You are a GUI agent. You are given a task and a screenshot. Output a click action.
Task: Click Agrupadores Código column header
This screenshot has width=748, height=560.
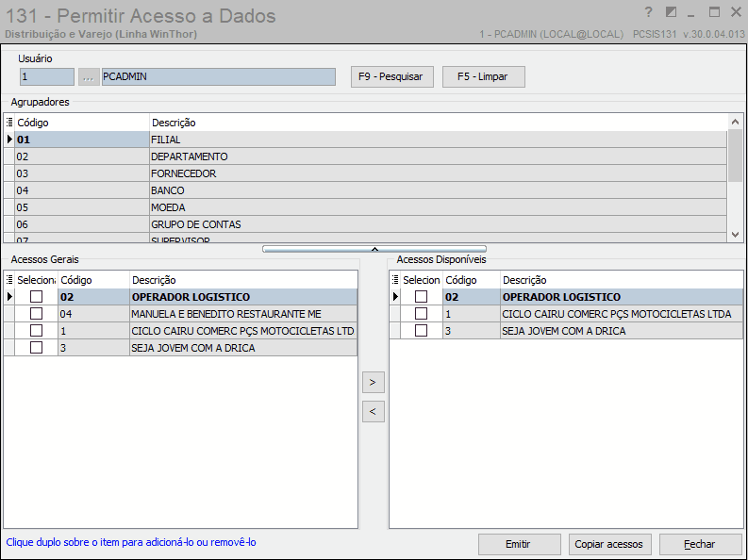pos(81,123)
